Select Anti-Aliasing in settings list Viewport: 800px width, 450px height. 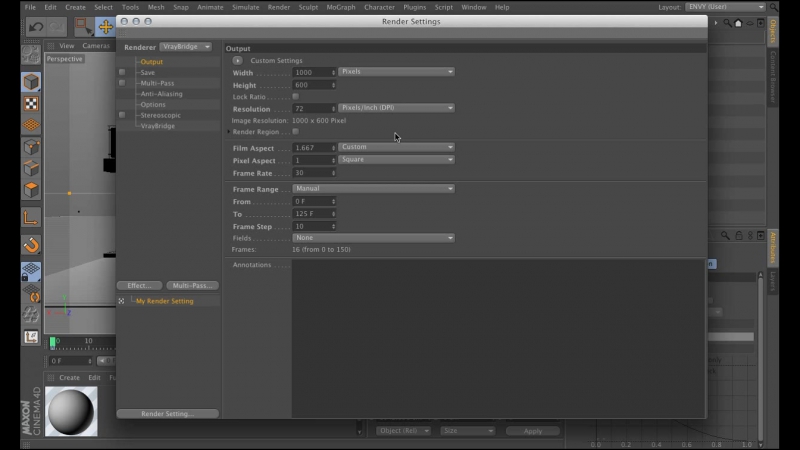(x=161, y=94)
